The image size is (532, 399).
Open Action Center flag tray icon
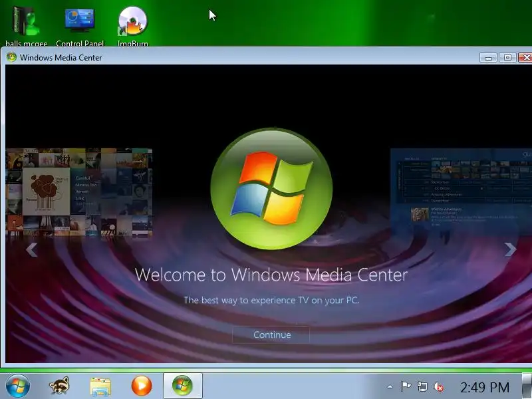click(406, 386)
